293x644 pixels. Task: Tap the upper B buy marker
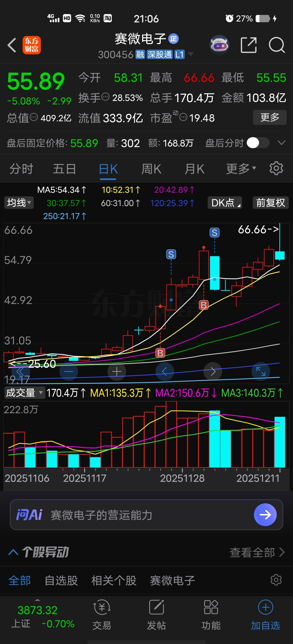pos(203,305)
